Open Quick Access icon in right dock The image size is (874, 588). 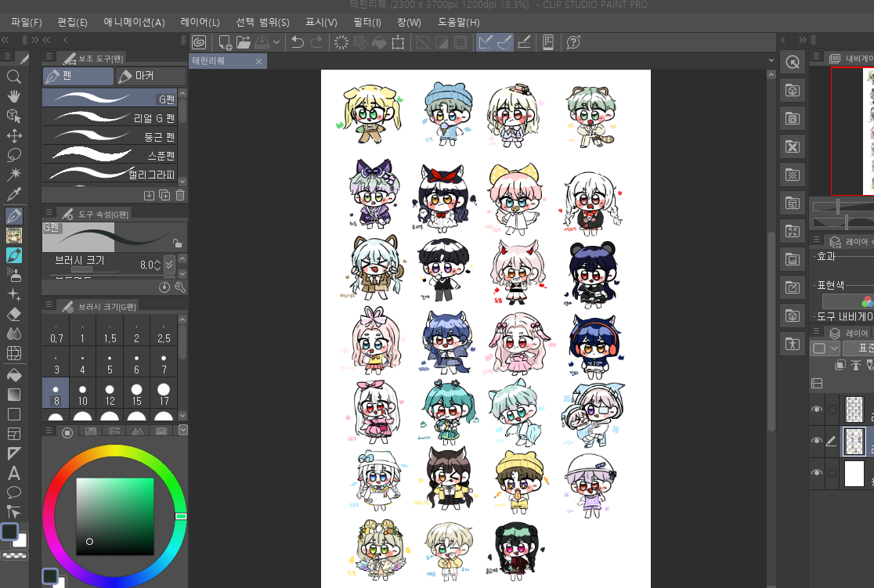793,63
